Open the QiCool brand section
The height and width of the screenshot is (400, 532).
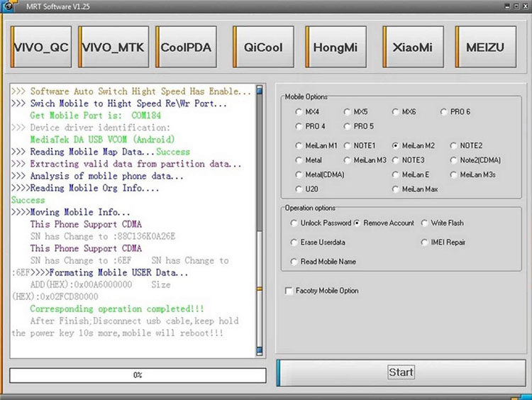tap(263, 47)
